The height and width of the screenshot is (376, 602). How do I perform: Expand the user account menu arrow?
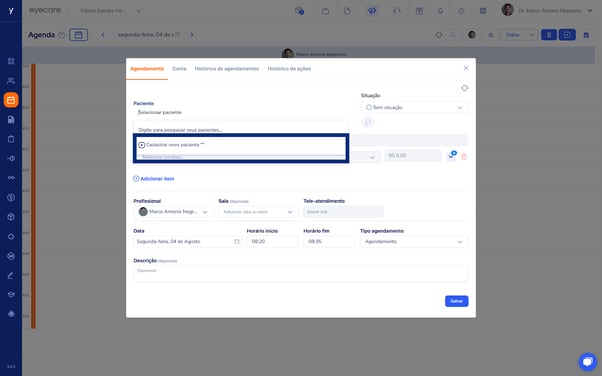pyautogui.click(x=590, y=11)
